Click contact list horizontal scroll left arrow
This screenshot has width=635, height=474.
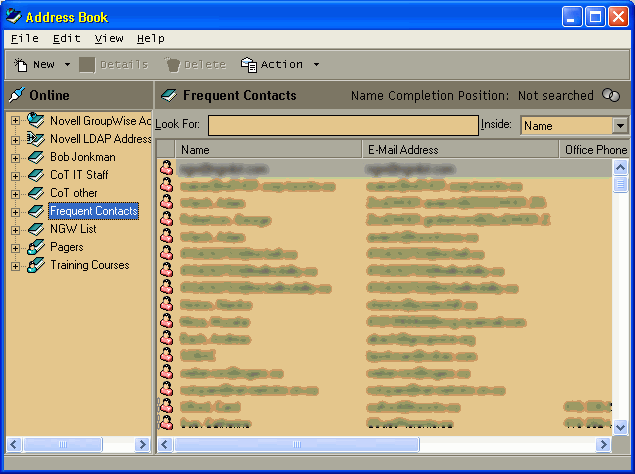tap(164, 444)
